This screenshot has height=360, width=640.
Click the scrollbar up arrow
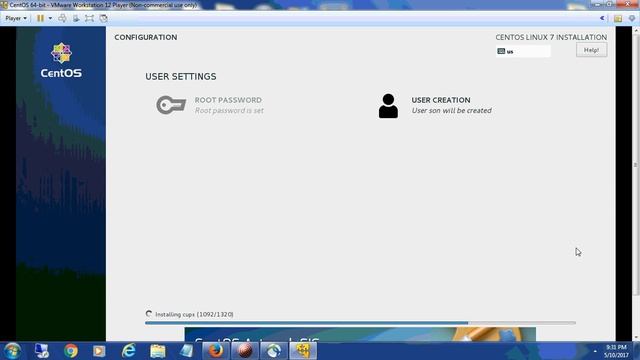coord(636,30)
